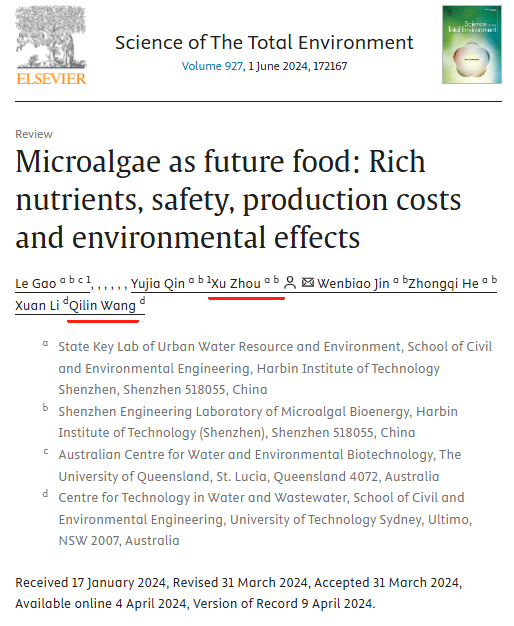Click affiliation c Australian Centre text
Viewport: 514px width, 626px height.
coord(260,465)
